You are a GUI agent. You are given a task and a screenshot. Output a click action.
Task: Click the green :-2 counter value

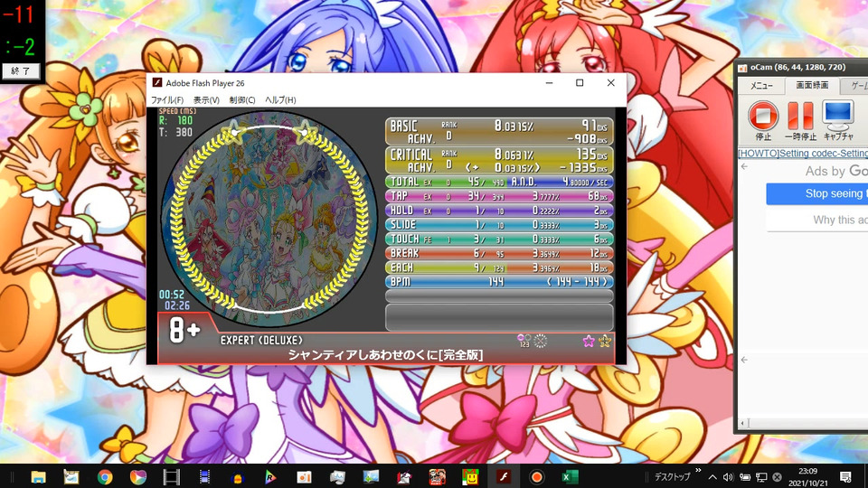20,46
